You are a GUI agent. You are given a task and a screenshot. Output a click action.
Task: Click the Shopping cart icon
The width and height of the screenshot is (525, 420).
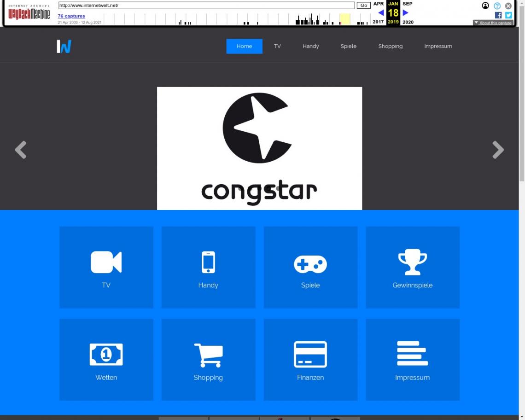208,355
